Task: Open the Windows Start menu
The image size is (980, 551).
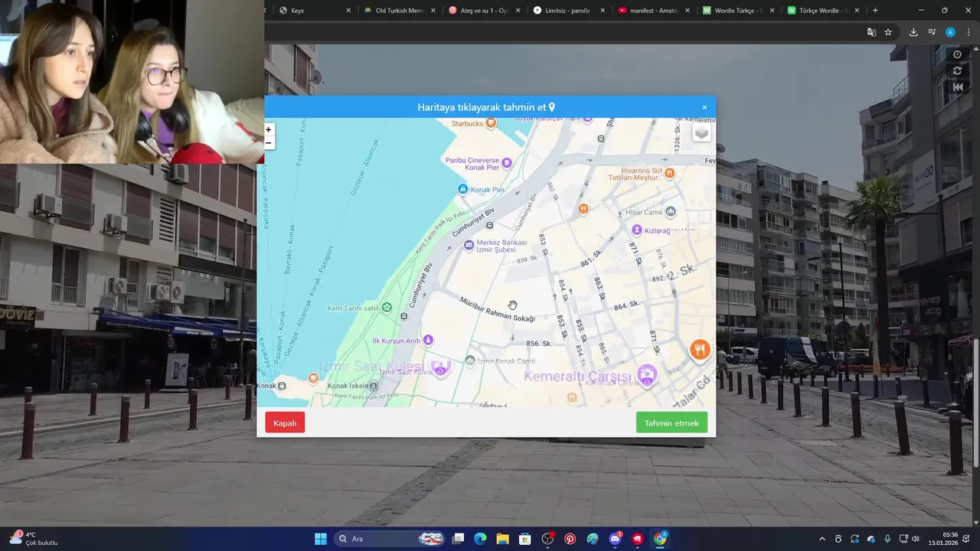Action: click(321, 539)
